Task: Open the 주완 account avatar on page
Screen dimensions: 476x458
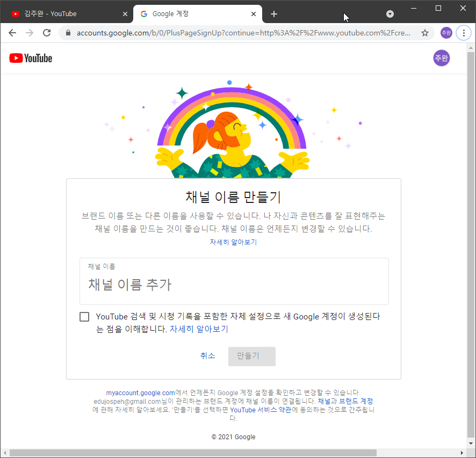Action: 442,58
